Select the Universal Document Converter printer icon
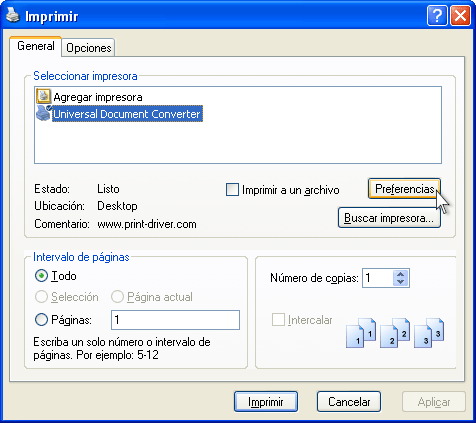The width and height of the screenshot is (476, 423). coord(44,113)
